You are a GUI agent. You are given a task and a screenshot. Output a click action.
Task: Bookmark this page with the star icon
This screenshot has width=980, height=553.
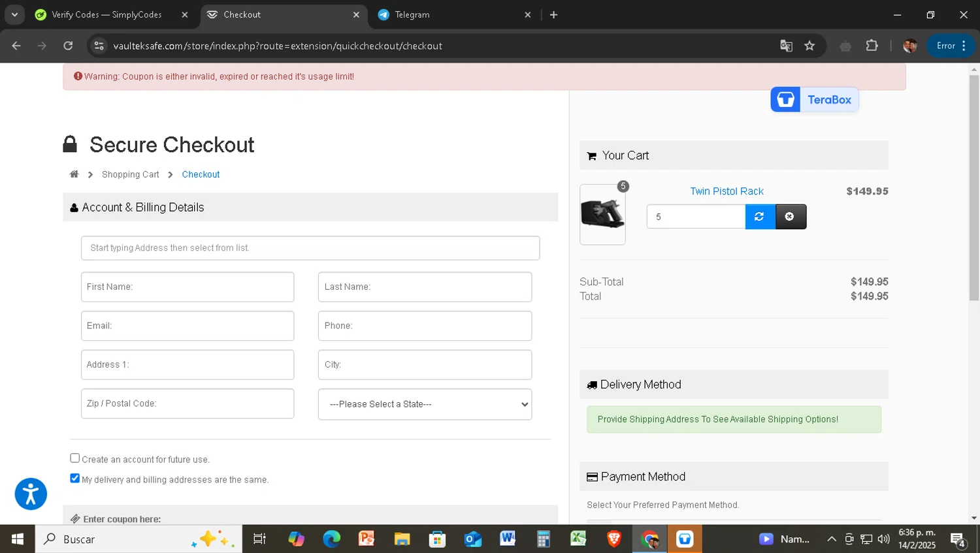809,46
